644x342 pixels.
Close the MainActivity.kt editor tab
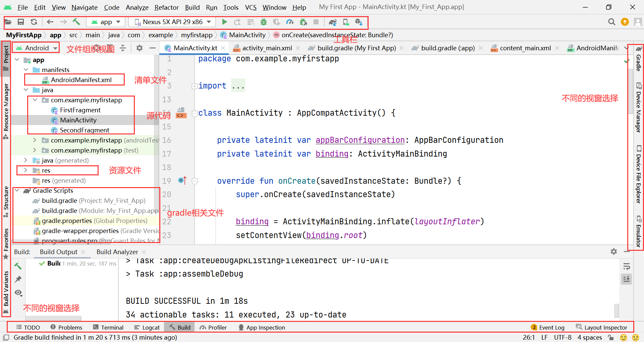[223, 48]
